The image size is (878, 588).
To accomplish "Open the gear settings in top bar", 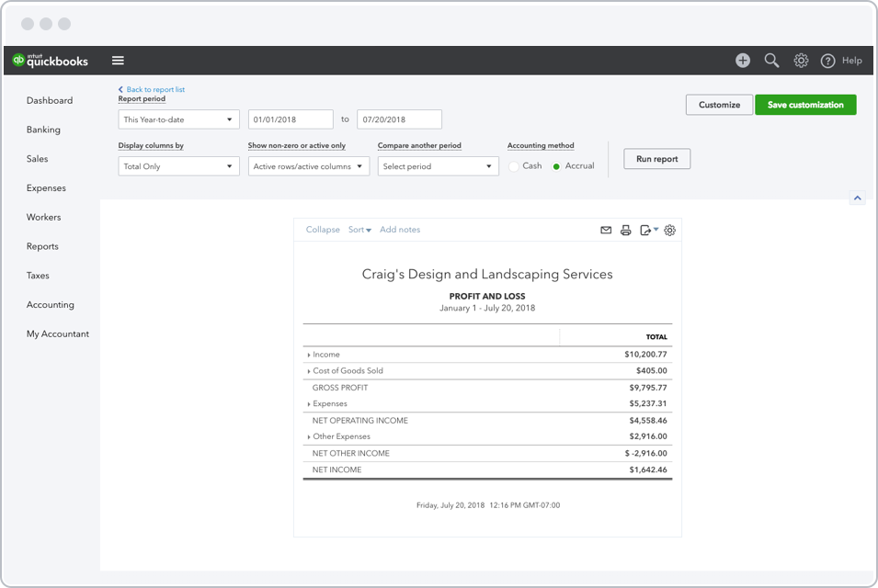I will point(801,61).
